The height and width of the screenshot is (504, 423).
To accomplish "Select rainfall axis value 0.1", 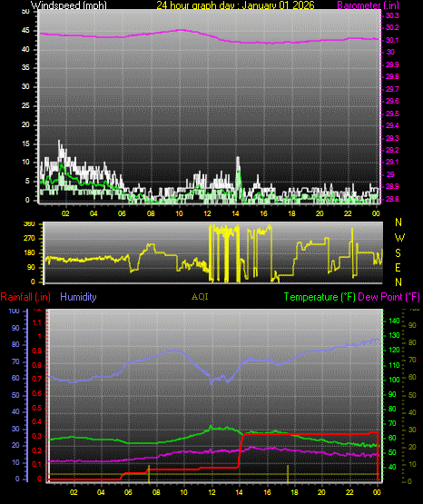I will [37, 464].
